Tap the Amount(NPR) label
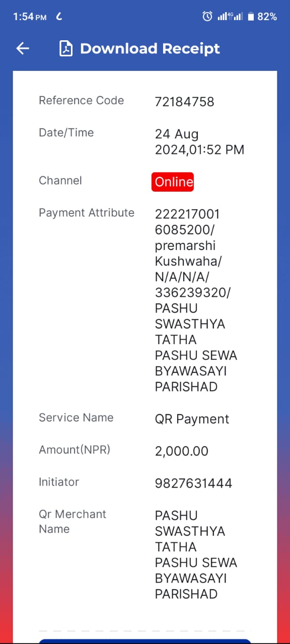Viewport: 290px width, 644px height. point(75,450)
